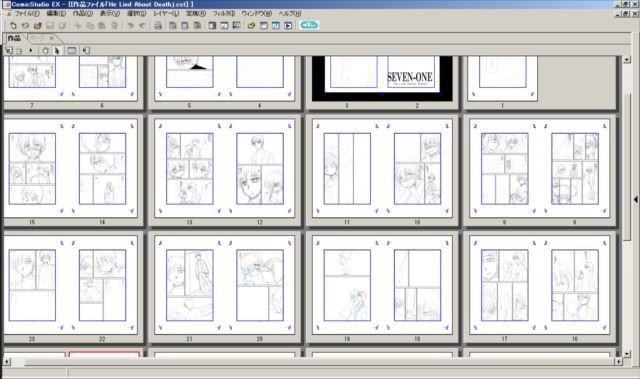Click the cyan rounded badge in toolbar

pos(309,25)
